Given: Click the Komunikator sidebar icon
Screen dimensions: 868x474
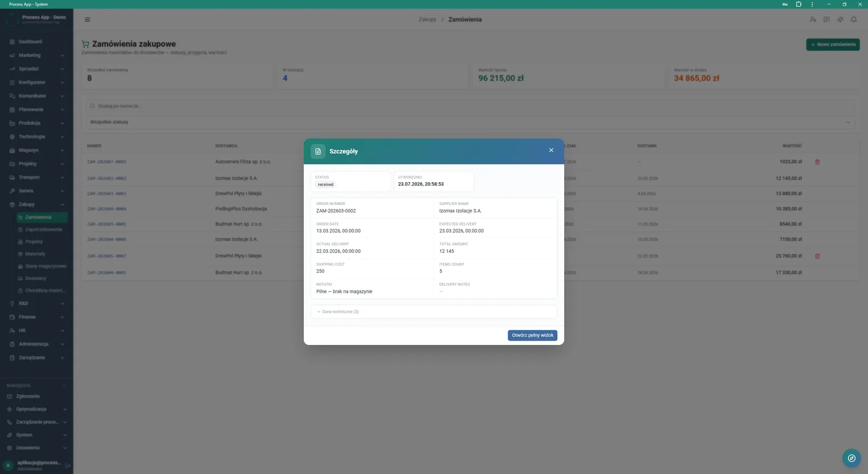Looking at the screenshot, I should (12, 96).
